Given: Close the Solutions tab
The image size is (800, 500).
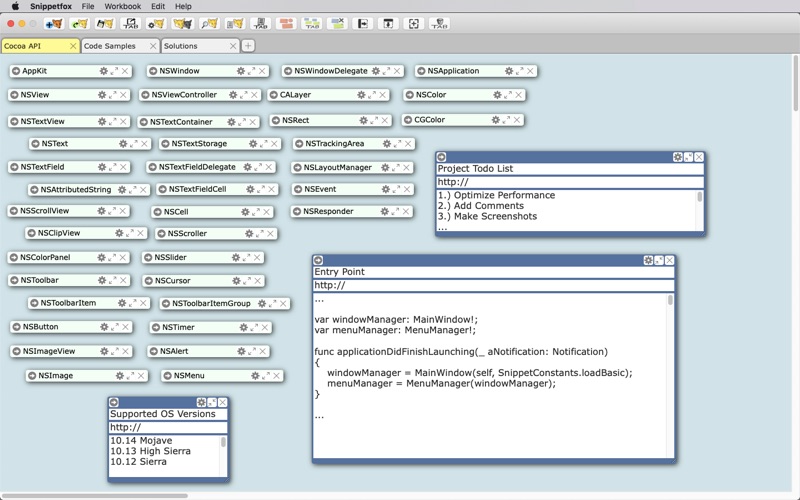Looking at the screenshot, I should point(233,46).
